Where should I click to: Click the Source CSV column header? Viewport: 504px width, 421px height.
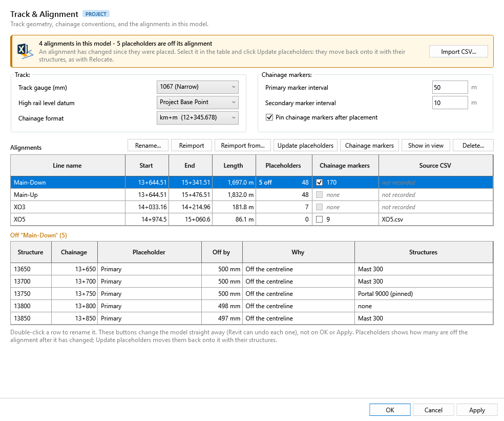[436, 166]
